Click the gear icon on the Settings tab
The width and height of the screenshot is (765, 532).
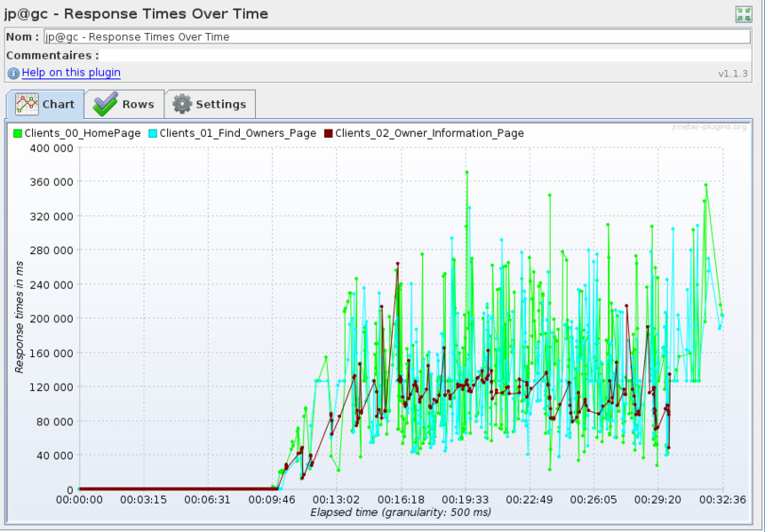click(x=182, y=104)
